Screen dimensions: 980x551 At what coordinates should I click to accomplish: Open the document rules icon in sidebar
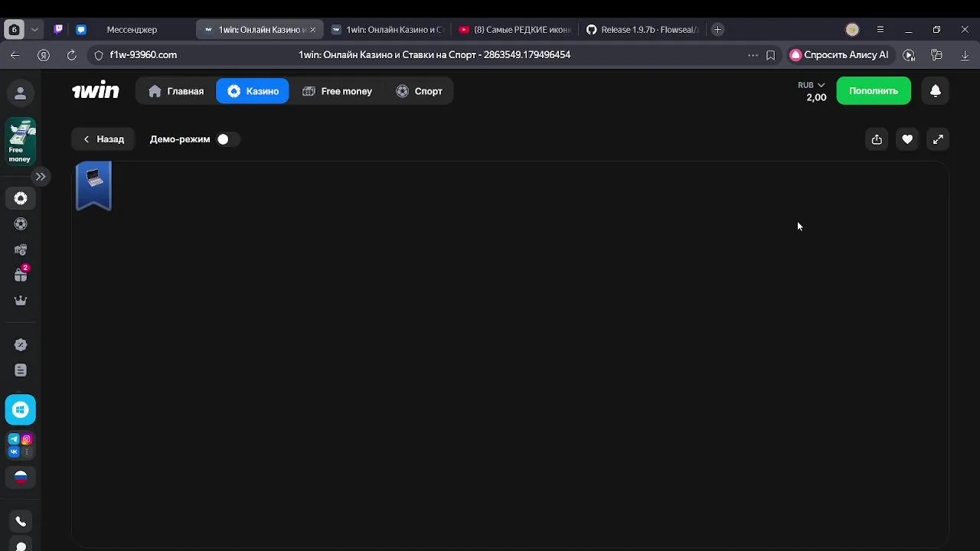click(21, 370)
